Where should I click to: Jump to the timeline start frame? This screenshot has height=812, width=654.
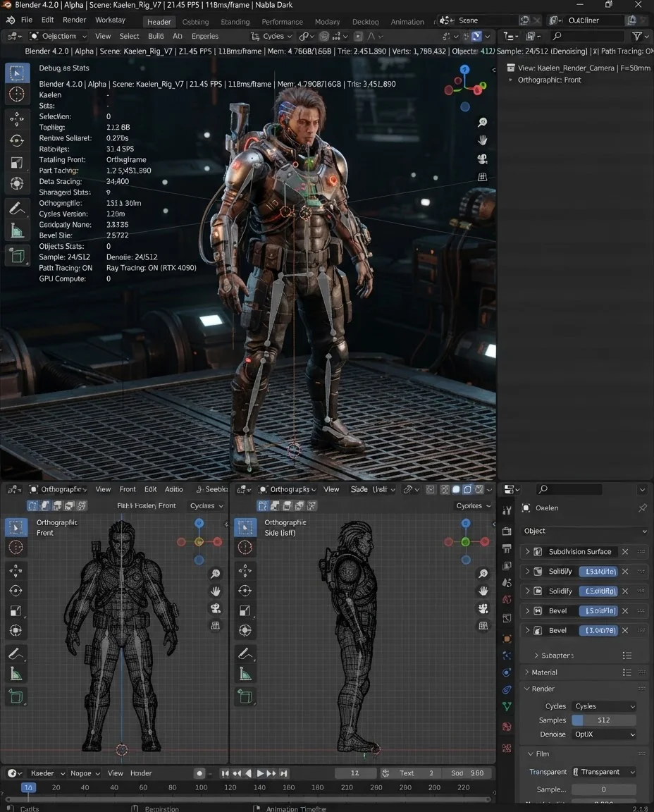[x=225, y=773]
